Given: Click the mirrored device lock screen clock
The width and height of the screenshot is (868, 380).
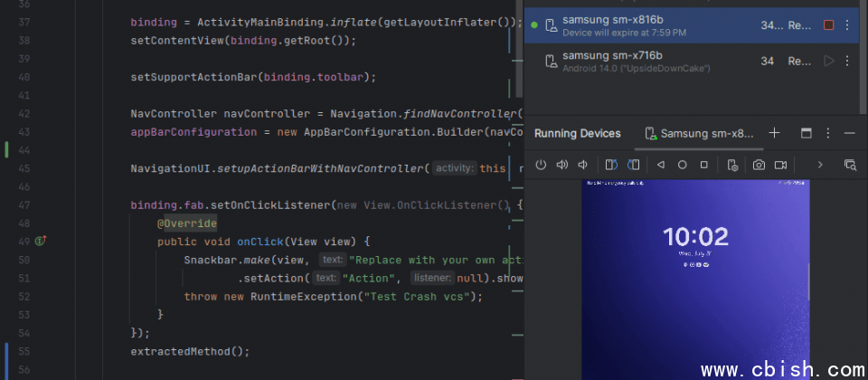Looking at the screenshot, I should (x=694, y=237).
